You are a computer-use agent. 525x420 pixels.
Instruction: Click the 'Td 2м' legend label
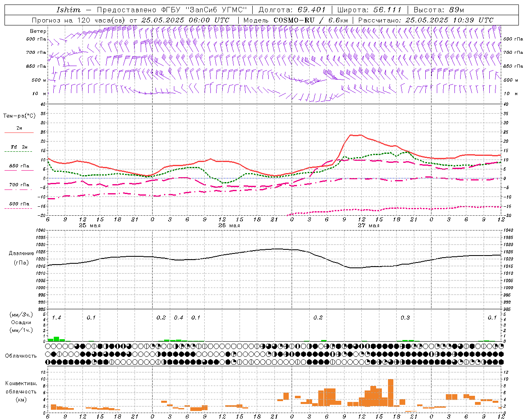click(19, 147)
